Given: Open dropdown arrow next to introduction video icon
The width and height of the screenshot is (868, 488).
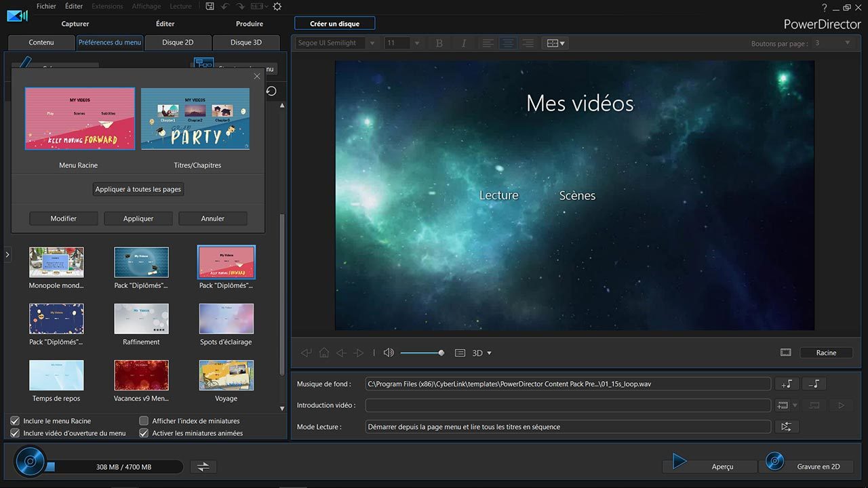Looking at the screenshot, I should tap(795, 405).
